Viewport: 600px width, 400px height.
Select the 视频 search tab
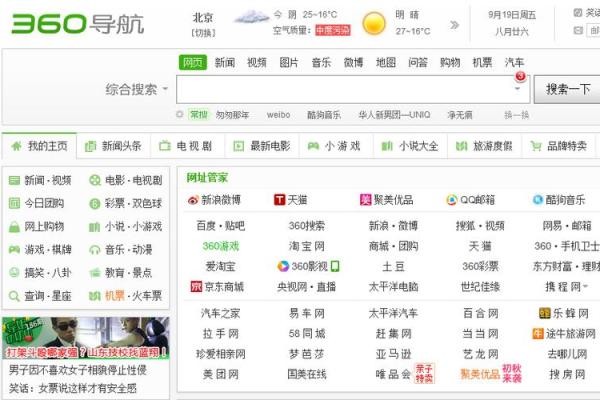[257, 62]
